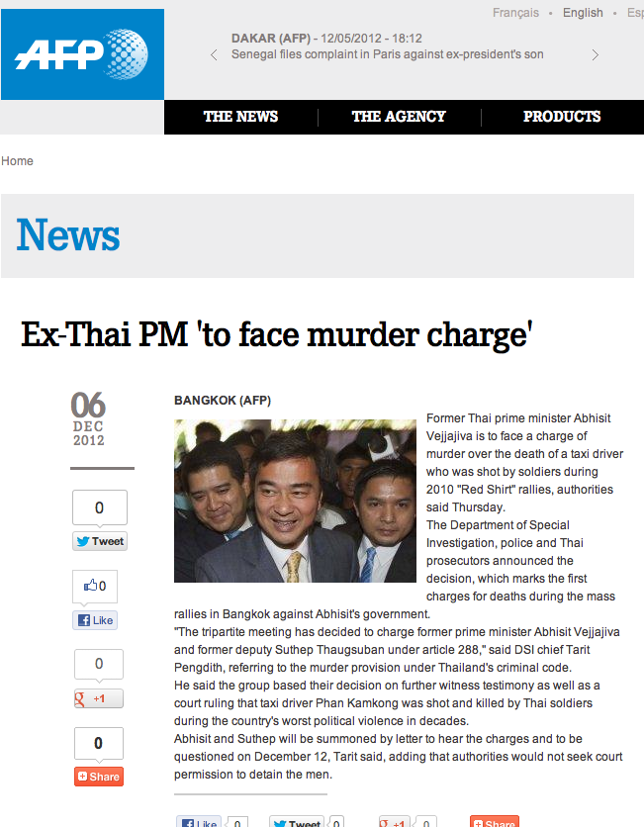Click the AFP logo

point(82,54)
